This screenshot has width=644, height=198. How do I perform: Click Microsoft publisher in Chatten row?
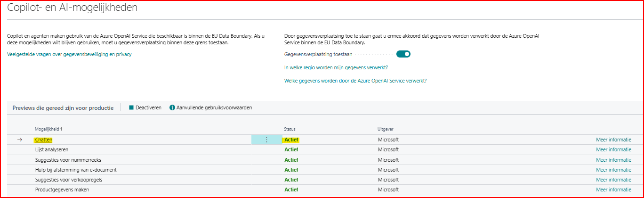click(388, 140)
